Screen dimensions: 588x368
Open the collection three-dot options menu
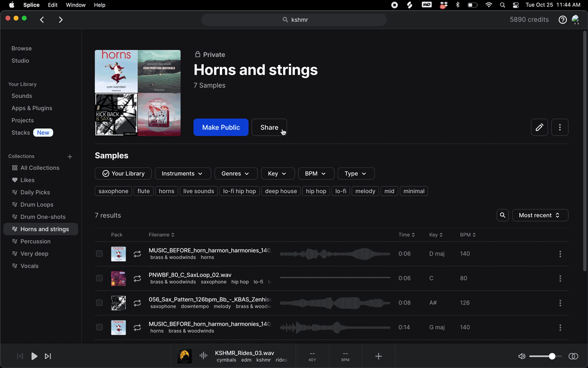560,127
